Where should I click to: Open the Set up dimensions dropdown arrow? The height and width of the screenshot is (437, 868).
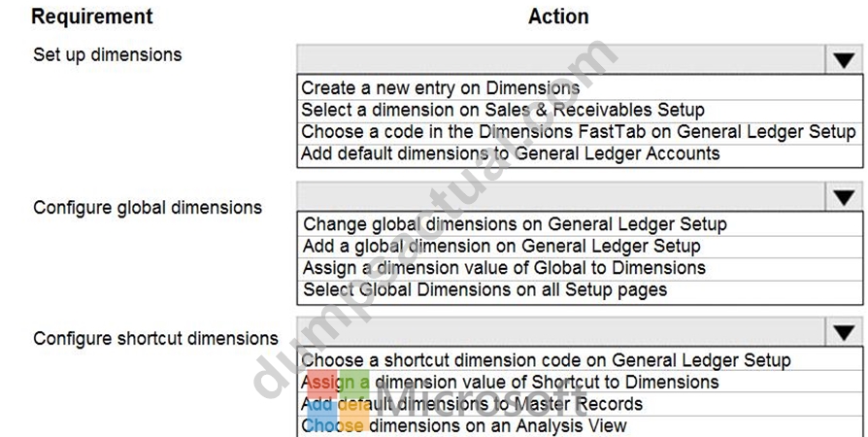click(x=844, y=58)
